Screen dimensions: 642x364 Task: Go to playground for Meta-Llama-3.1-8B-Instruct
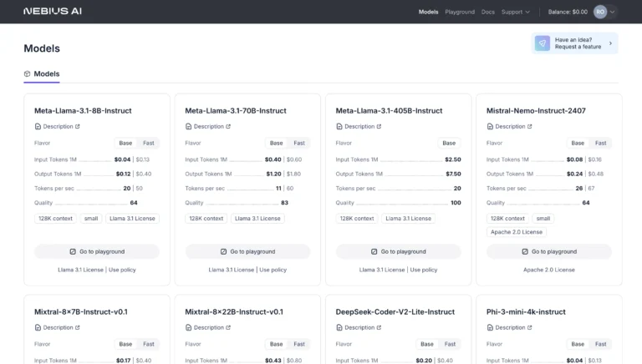(x=97, y=251)
